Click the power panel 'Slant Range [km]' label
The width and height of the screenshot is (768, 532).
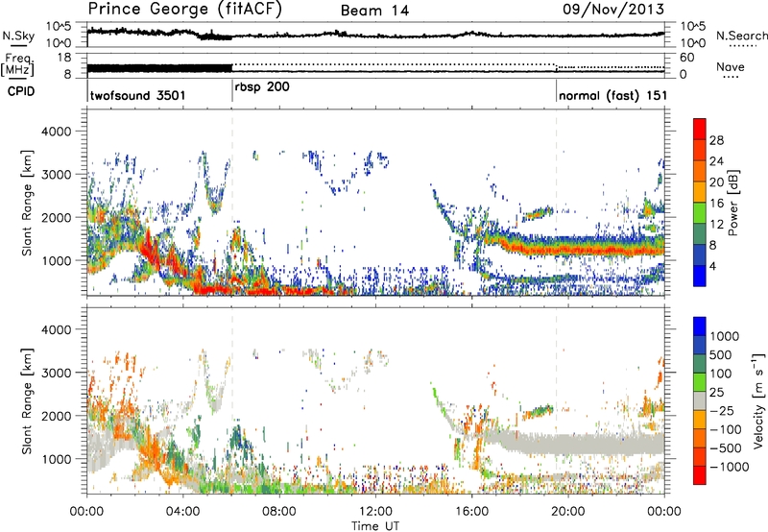(28, 203)
